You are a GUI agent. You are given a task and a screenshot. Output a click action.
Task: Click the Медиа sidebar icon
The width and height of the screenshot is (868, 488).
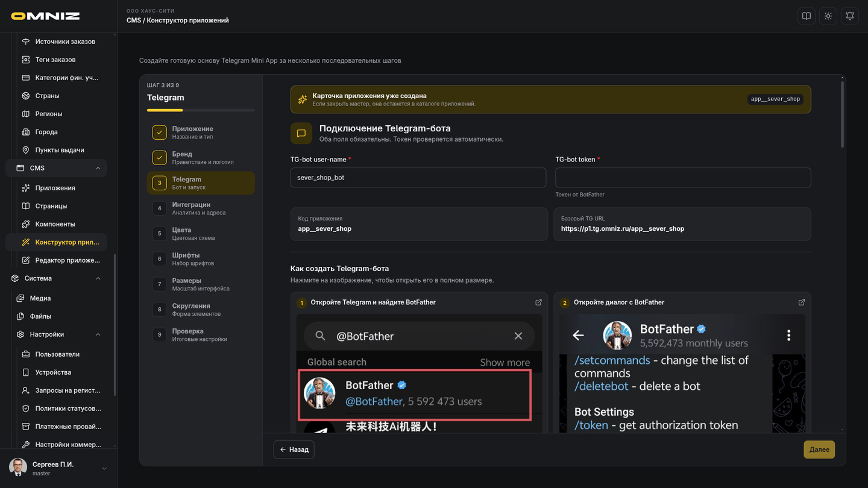click(x=20, y=298)
